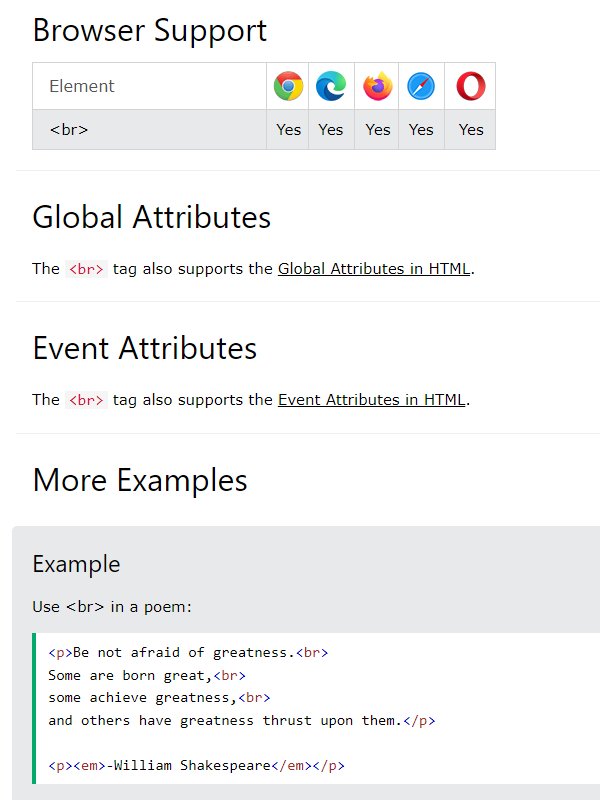Click the Yes cell under Opera
600x800 pixels.
pos(470,130)
